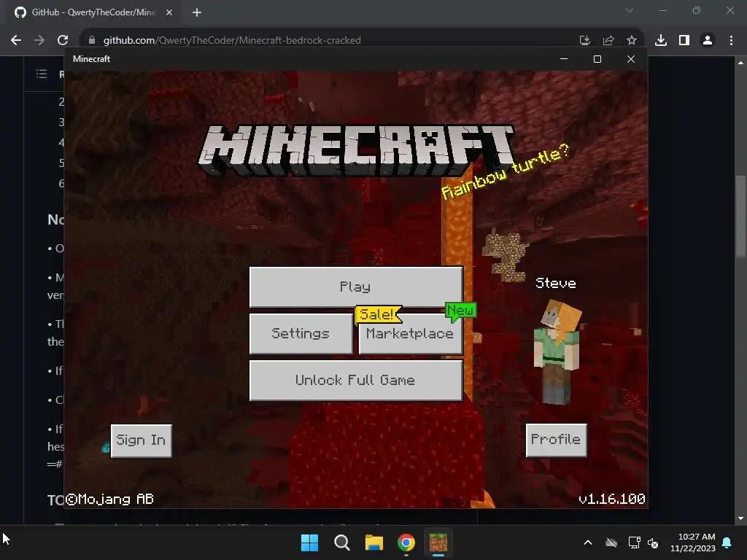Screen dimensions: 747x560
Task: Click the ©Mojang AB text
Action: click(109, 499)
